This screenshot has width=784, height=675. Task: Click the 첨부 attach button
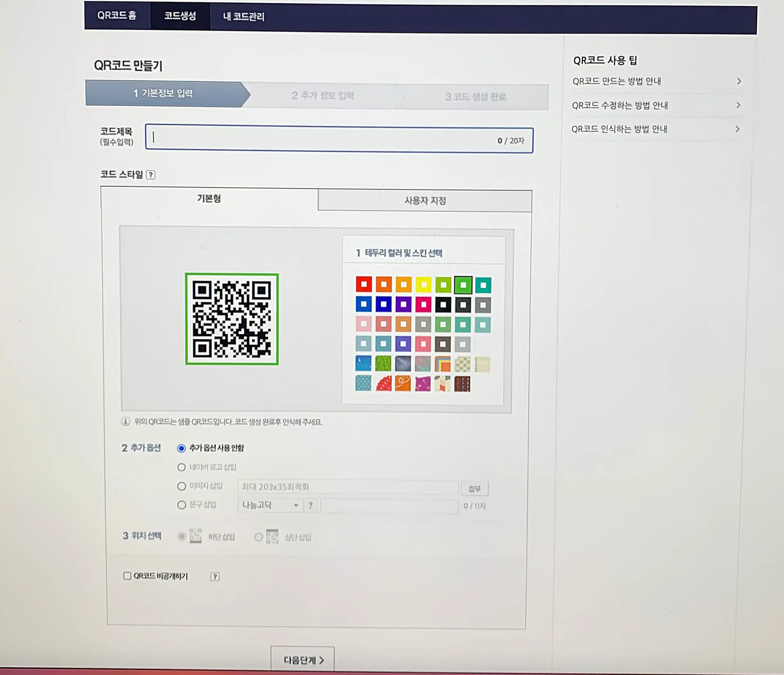474,489
